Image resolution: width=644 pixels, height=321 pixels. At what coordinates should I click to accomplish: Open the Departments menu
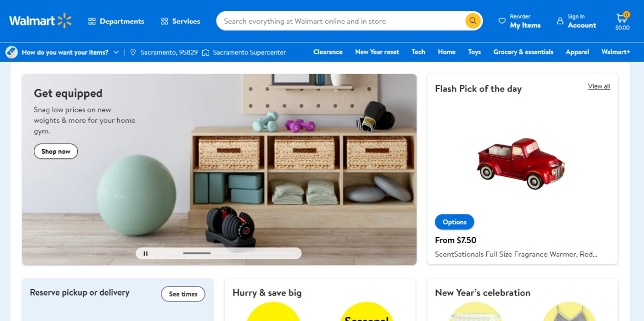coord(116,21)
